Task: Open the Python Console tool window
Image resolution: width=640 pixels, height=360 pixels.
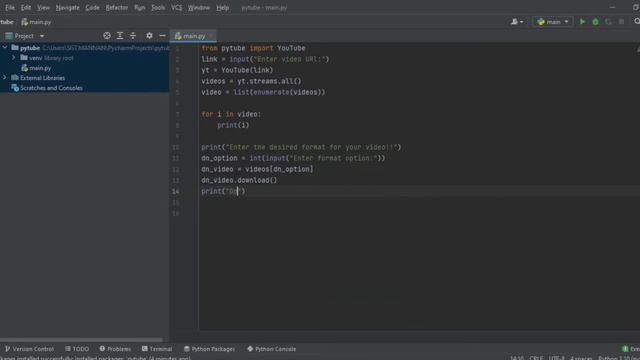Action: [272, 349]
